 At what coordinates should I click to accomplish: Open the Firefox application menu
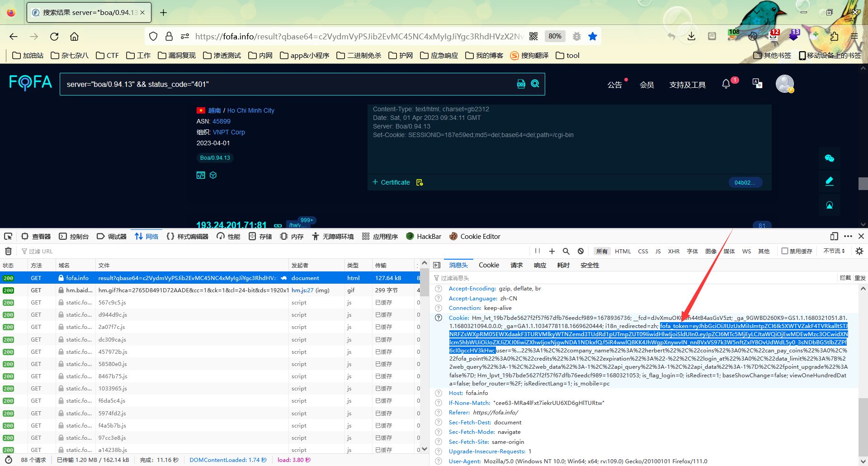854,36
